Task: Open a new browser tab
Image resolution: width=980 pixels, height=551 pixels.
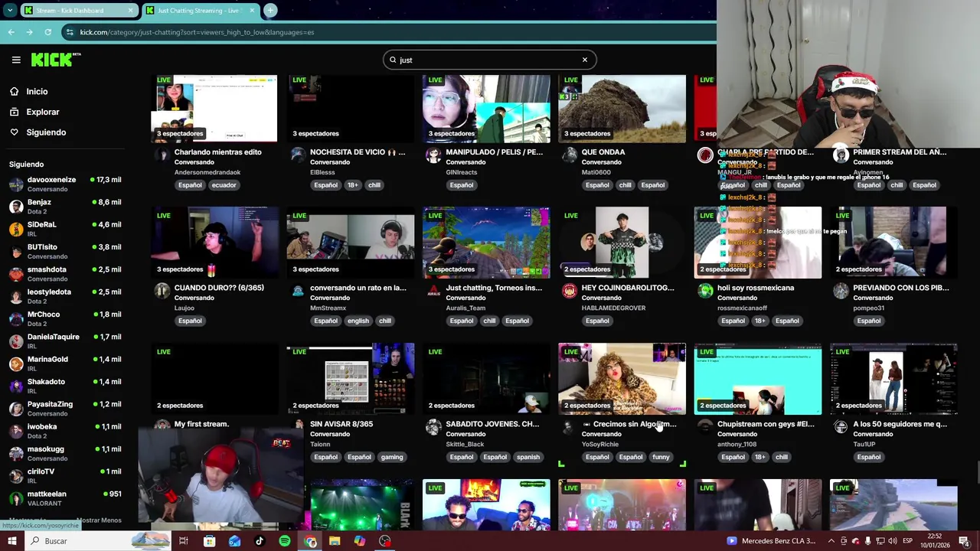Action: click(x=270, y=10)
